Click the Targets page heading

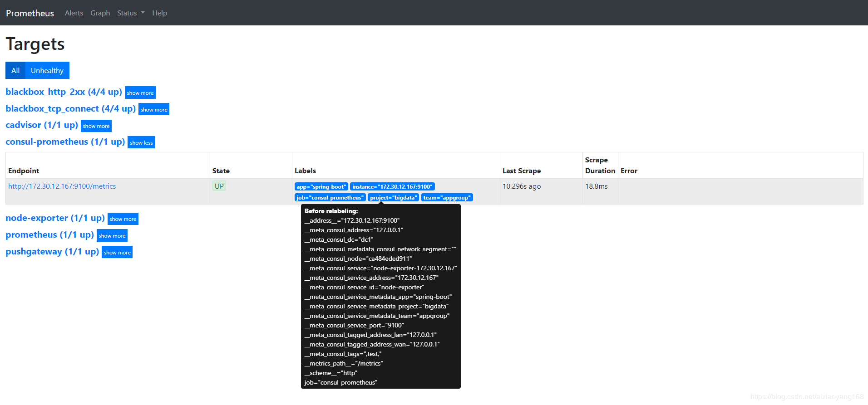(x=35, y=44)
